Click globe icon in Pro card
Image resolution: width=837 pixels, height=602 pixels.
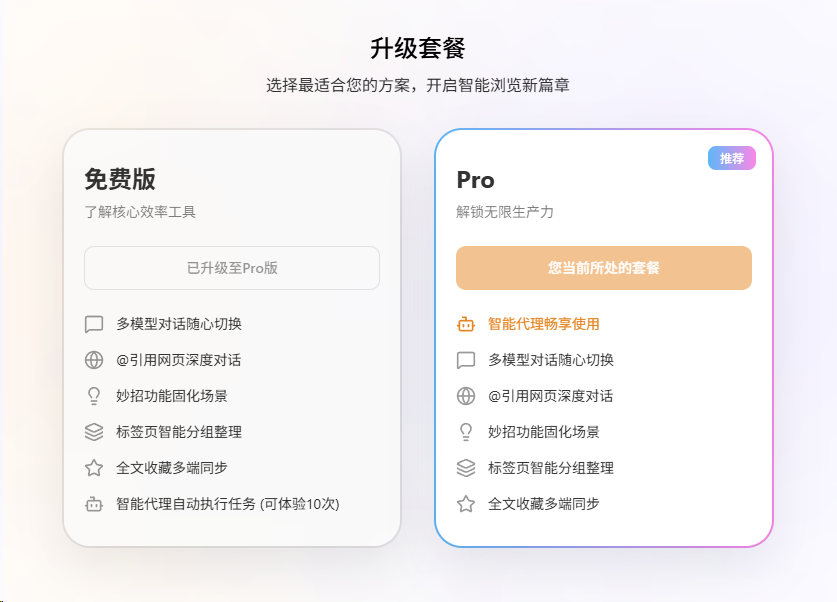click(x=466, y=396)
